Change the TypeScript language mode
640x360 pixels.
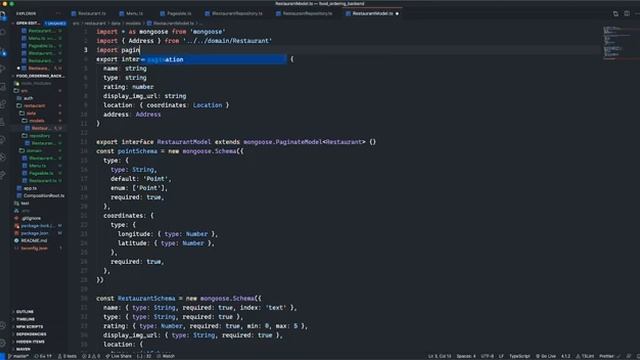(519, 356)
